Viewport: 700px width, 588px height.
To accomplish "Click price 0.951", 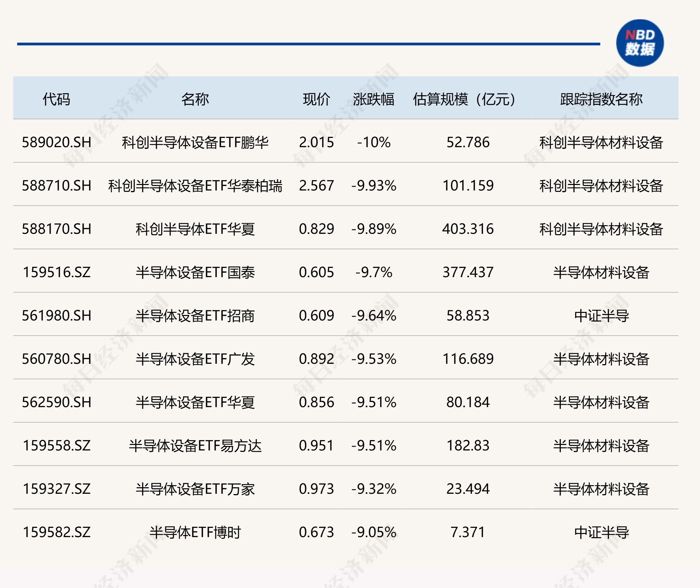I will pyautogui.click(x=316, y=446).
